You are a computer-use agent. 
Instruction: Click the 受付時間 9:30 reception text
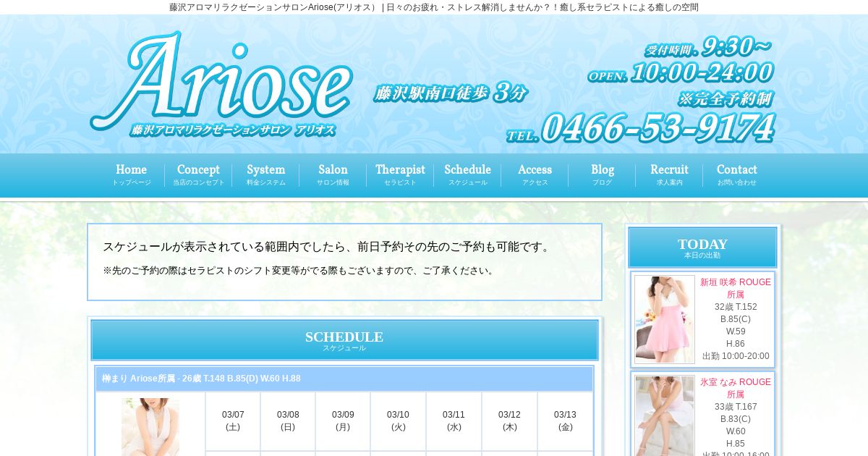pos(707,48)
